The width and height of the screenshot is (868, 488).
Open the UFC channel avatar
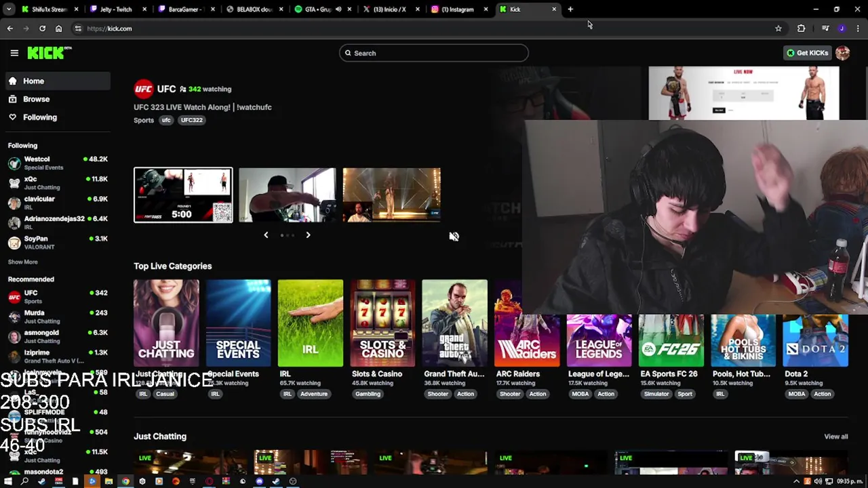[143, 89]
